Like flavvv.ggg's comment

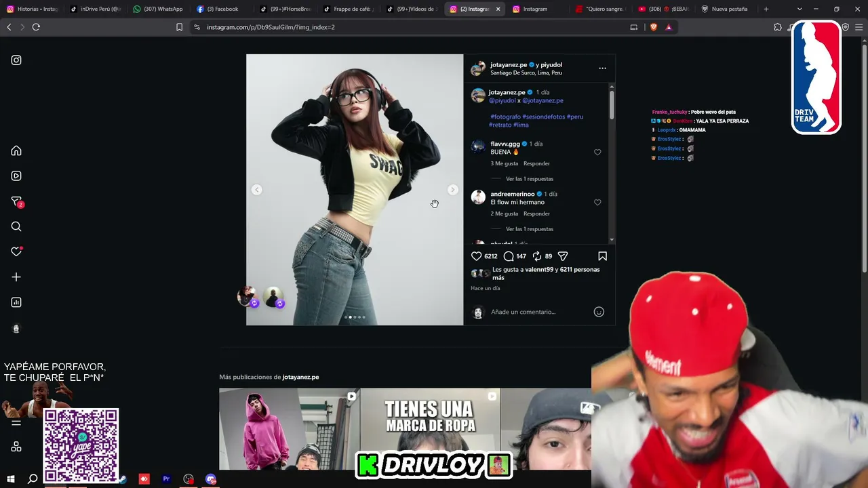pyautogui.click(x=597, y=152)
